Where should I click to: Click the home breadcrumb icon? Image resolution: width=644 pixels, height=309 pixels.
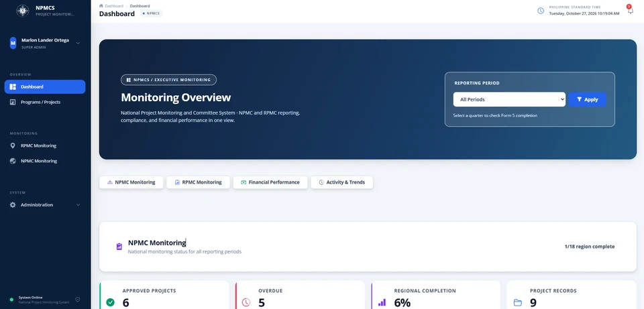[101, 6]
